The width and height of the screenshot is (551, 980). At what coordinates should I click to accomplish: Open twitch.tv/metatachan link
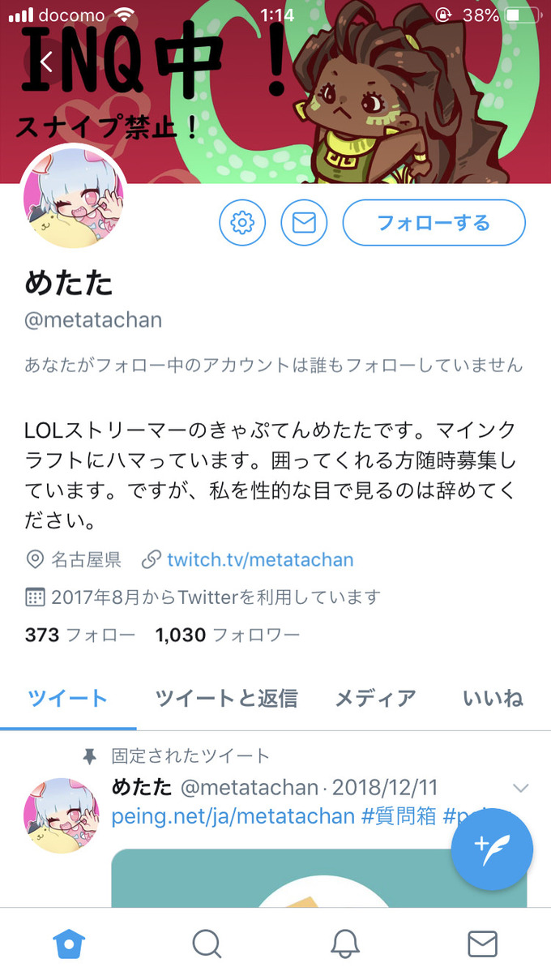point(260,559)
